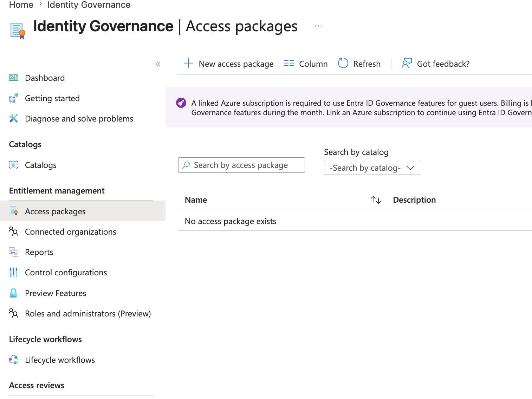
Task: Click the Identity Governance header icon
Action: coord(18,31)
